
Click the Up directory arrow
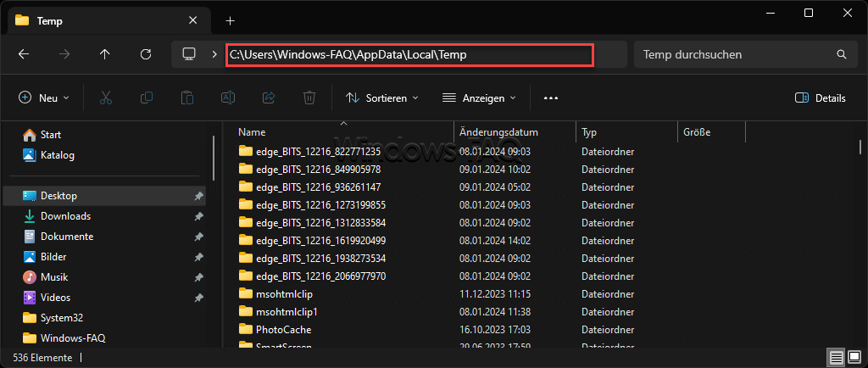(x=104, y=54)
